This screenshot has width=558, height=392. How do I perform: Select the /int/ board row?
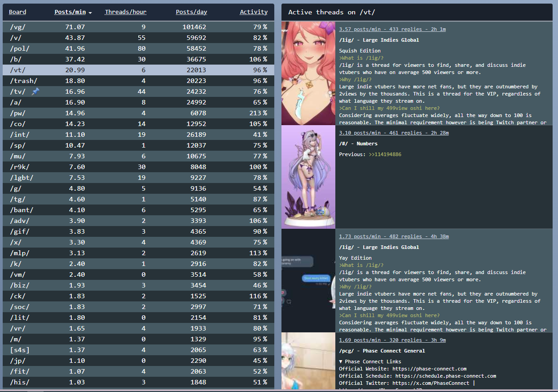tap(138, 135)
